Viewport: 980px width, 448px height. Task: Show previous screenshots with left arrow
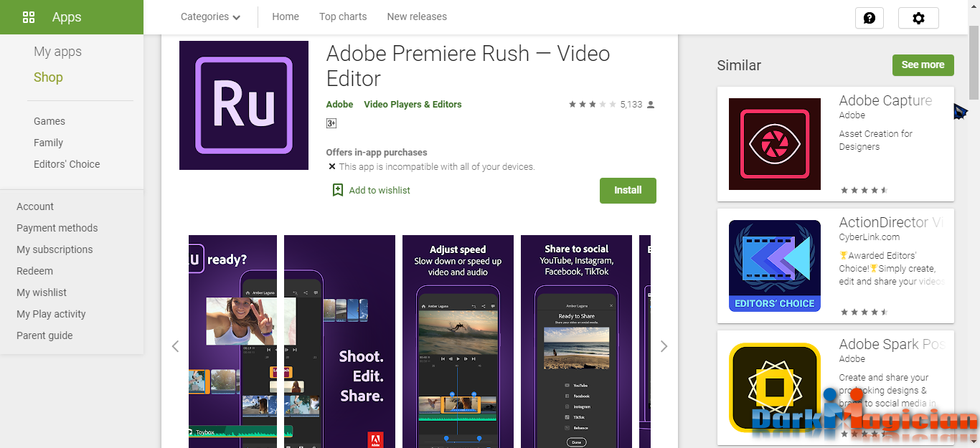[x=175, y=346]
